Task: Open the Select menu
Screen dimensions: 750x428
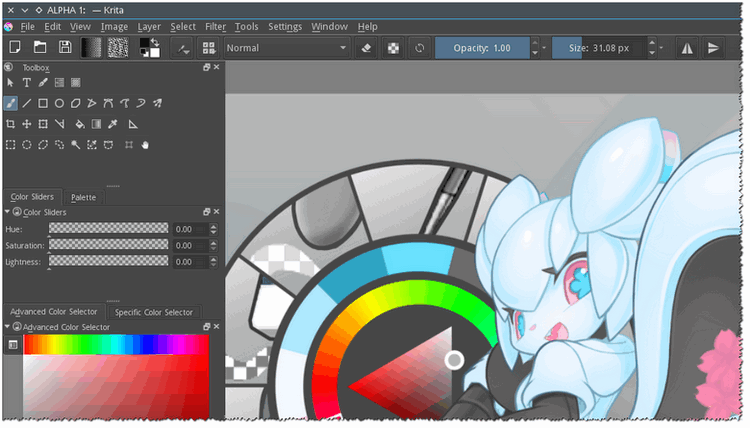Action: [x=183, y=27]
